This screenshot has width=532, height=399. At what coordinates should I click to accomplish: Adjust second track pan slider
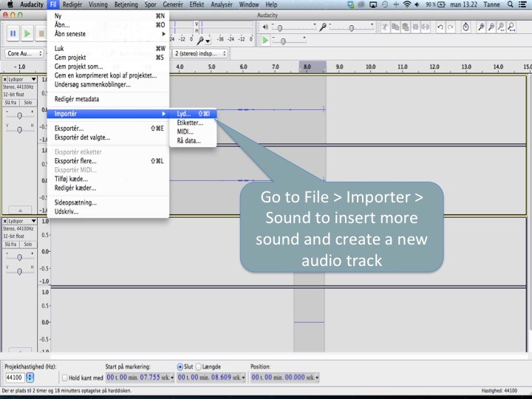[x=20, y=271]
